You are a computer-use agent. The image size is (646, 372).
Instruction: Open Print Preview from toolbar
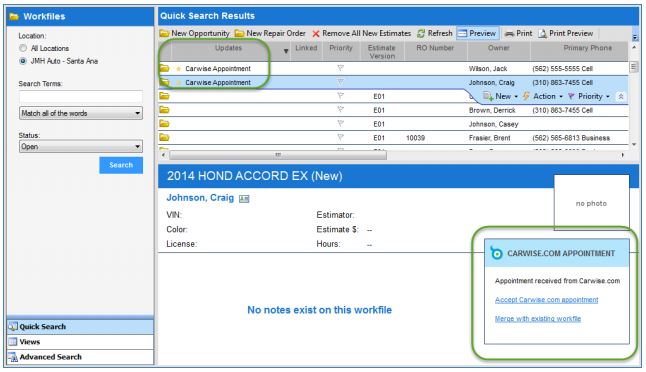[566, 33]
